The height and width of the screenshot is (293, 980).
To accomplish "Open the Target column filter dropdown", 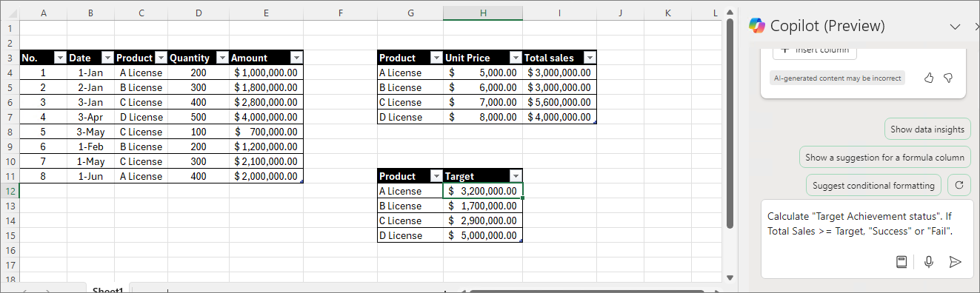I will point(516,176).
